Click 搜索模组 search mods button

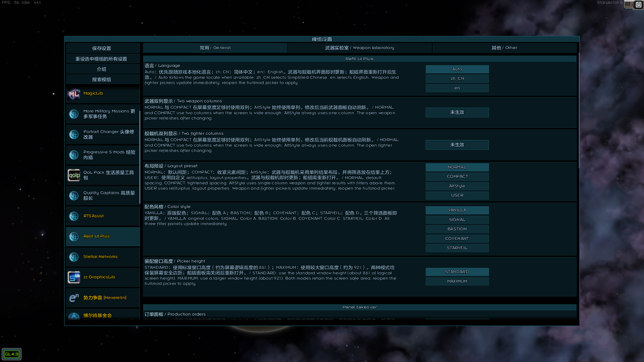[103, 79]
